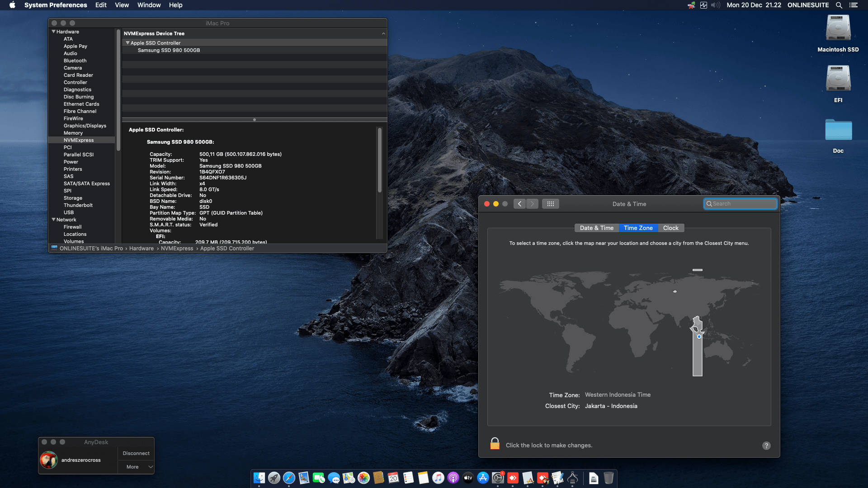868x488 pixels.
Task: Open Spotlight search in menu bar
Action: point(839,5)
